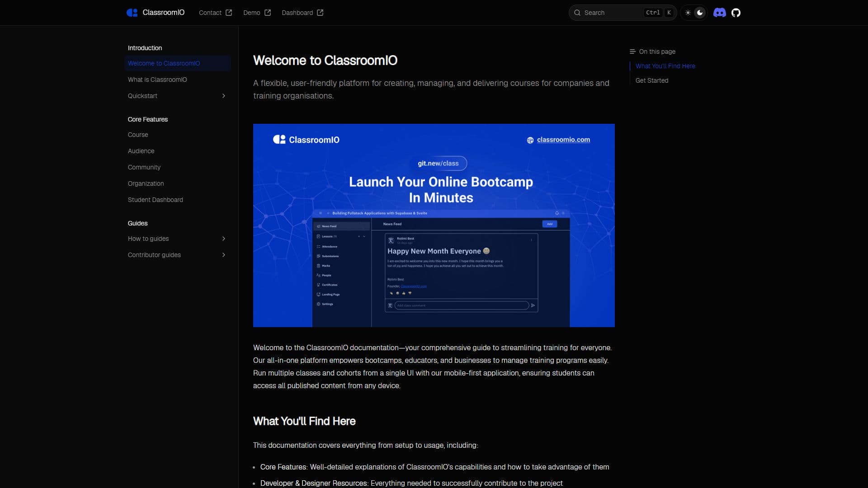Expand the Contributor guides chevron
The height and width of the screenshot is (488, 868).
pos(223,255)
